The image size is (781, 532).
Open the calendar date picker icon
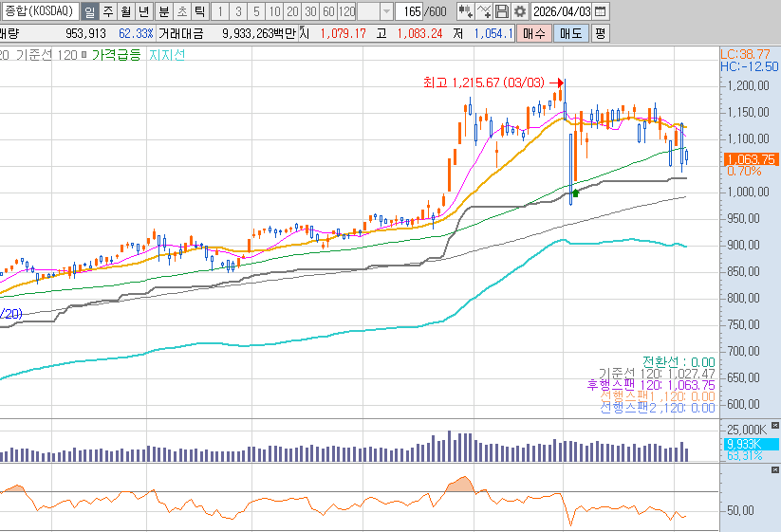601,11
